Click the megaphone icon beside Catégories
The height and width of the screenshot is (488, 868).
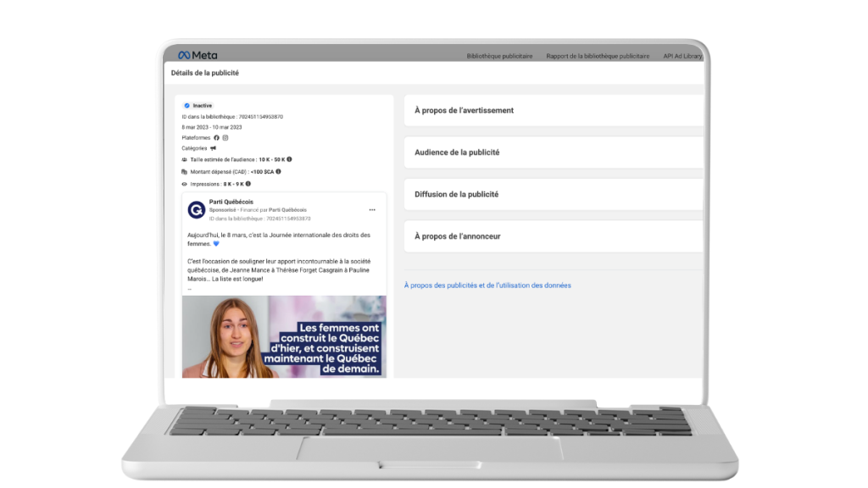(x=213, y=148)
